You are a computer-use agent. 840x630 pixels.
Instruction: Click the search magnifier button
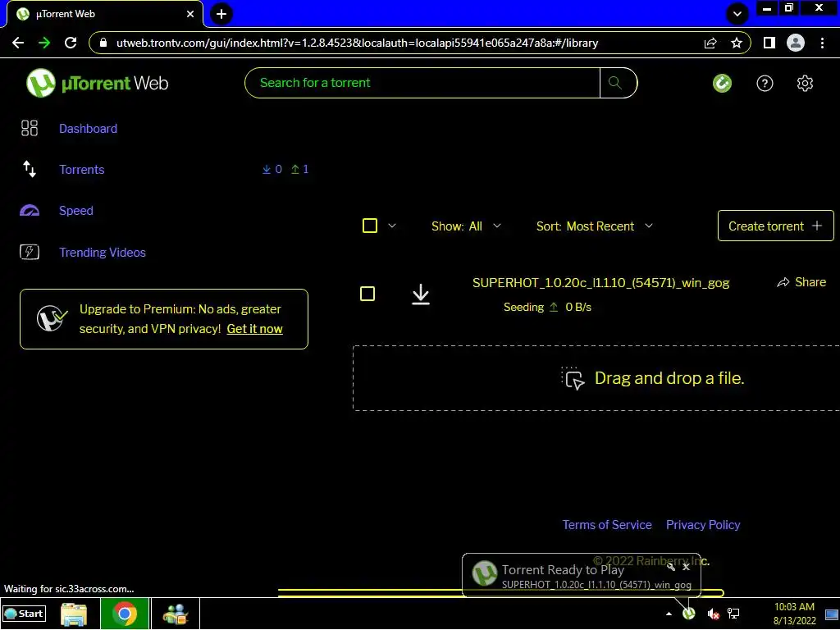point(615,83)
